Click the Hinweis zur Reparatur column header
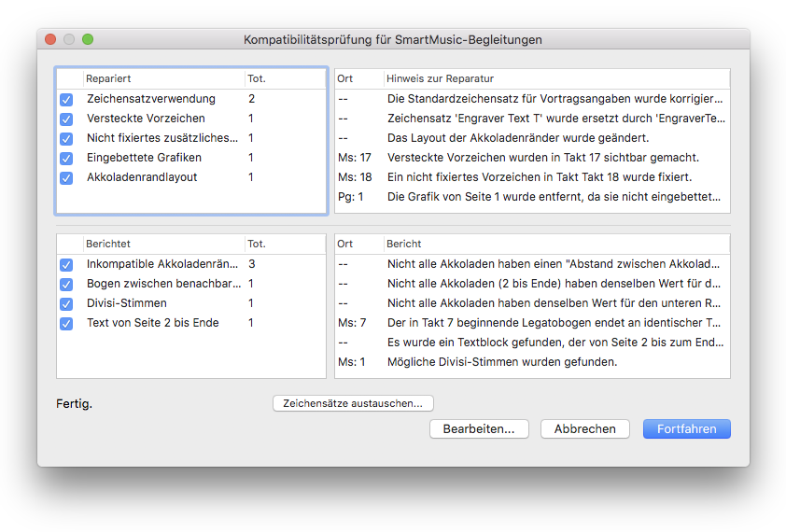This screenshot has height=532, width=786. pos(557,78)
